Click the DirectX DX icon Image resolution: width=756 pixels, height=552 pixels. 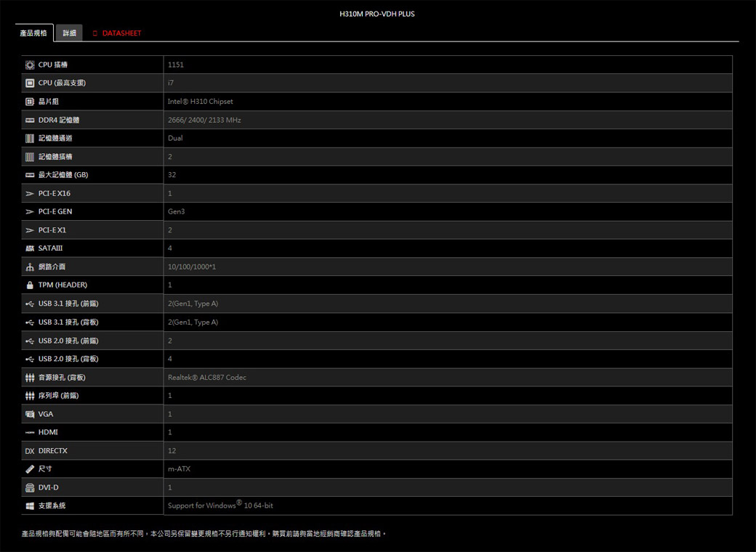pyautogui.click(x=30, y=451)
